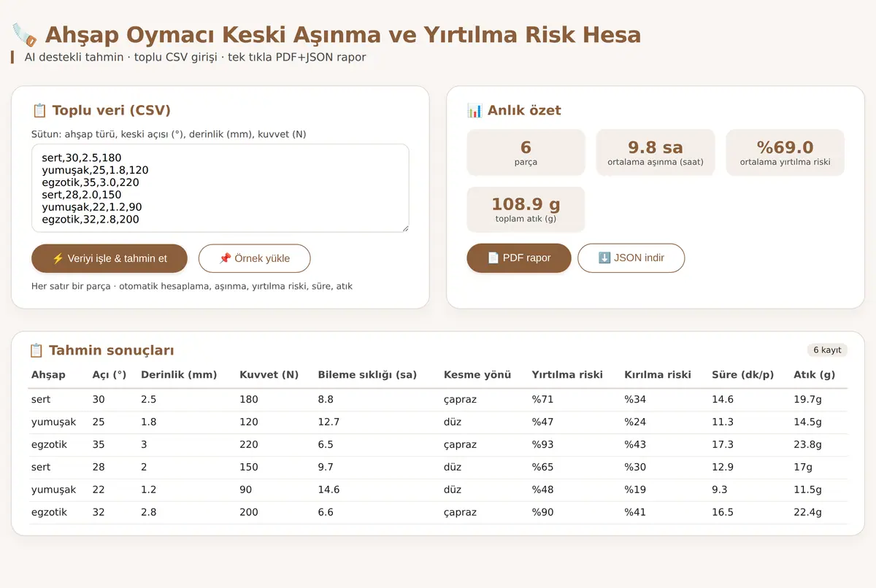876x588 pixels.
Task: Generate the PDF rapor
Action: coord(519,258)
